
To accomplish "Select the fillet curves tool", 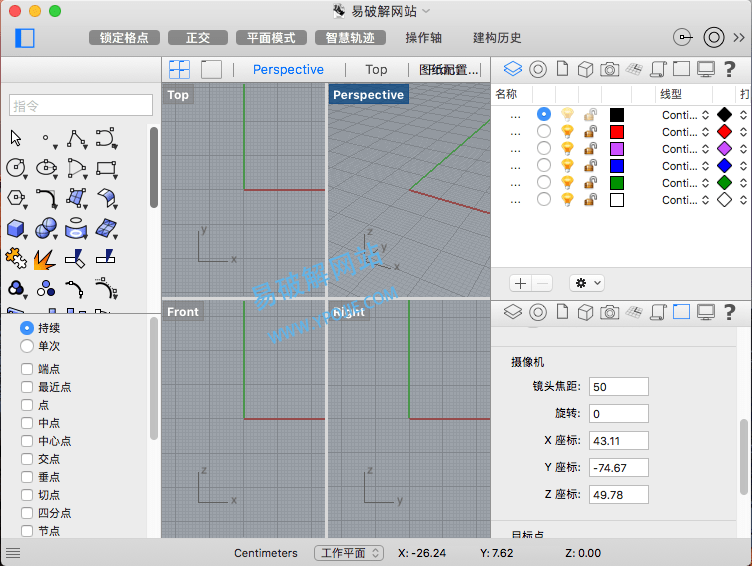I will pos(47,199).
